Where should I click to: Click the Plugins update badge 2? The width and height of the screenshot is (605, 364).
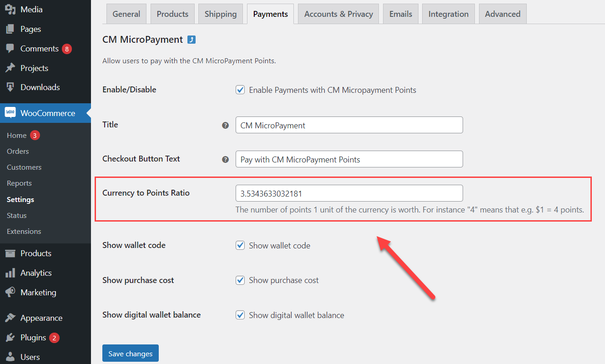[x=54, y=338]
